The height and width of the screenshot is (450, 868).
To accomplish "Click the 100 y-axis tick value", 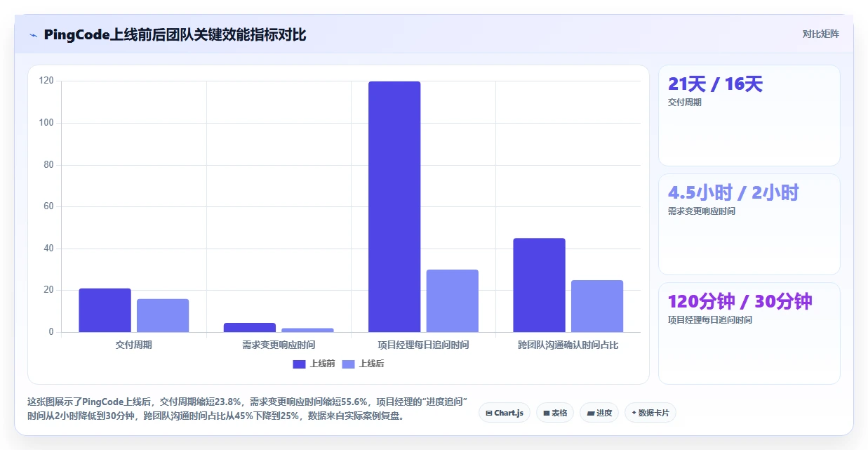I will pos(46,123).
